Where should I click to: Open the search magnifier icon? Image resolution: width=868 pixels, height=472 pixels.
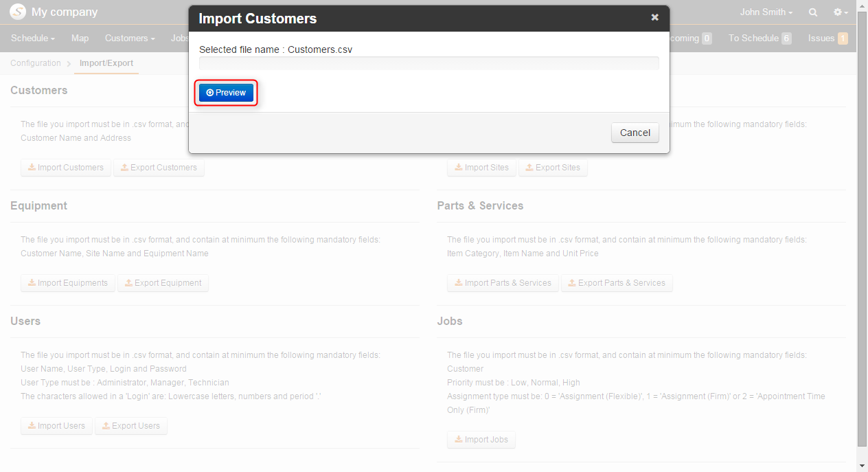pos(813,12)
